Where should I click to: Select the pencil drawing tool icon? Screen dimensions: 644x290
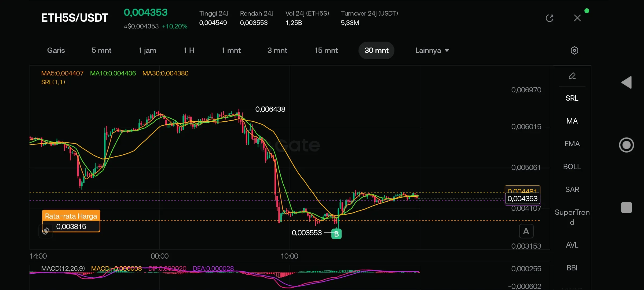572,76
